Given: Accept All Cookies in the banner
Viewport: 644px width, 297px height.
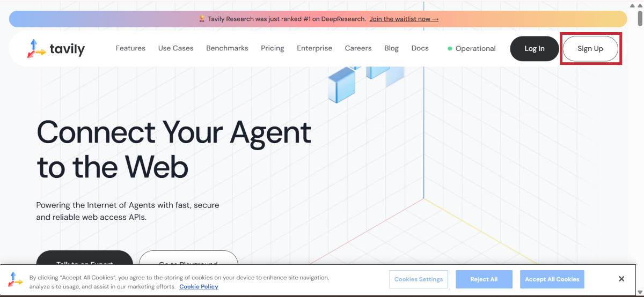Looking at the screenshot, I should [552, 279].
